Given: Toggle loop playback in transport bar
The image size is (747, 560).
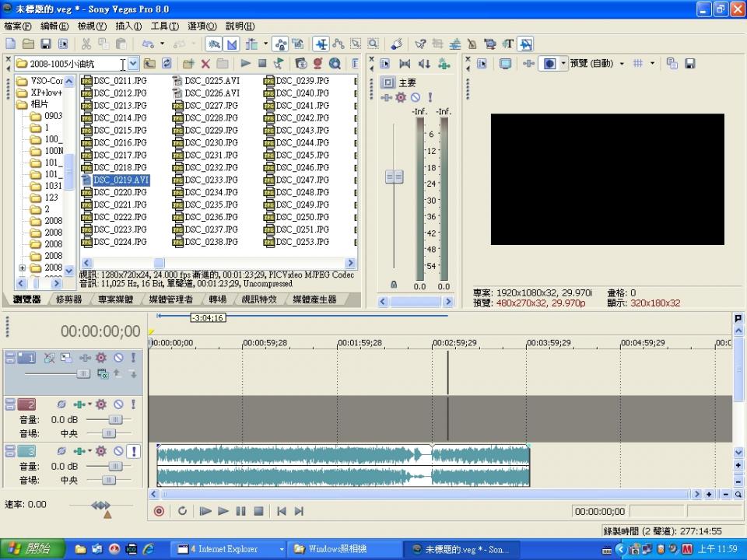Looking at the screenshot, I should point(182,511).
